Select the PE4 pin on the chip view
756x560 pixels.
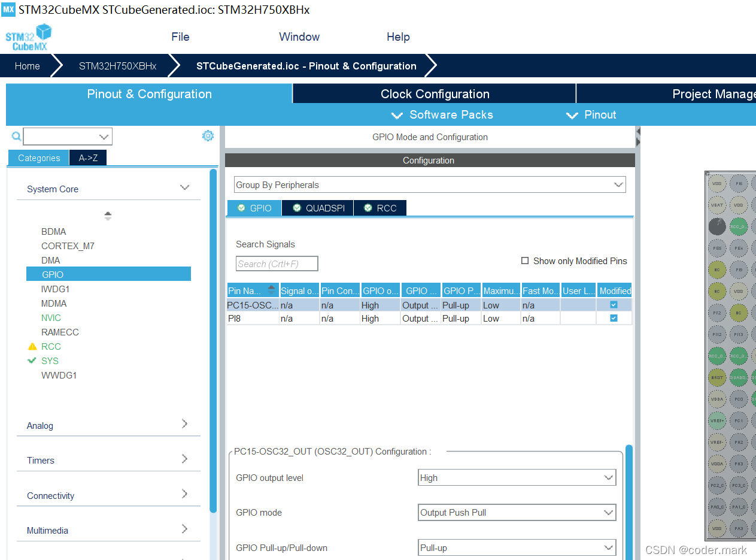coord(739,248)
